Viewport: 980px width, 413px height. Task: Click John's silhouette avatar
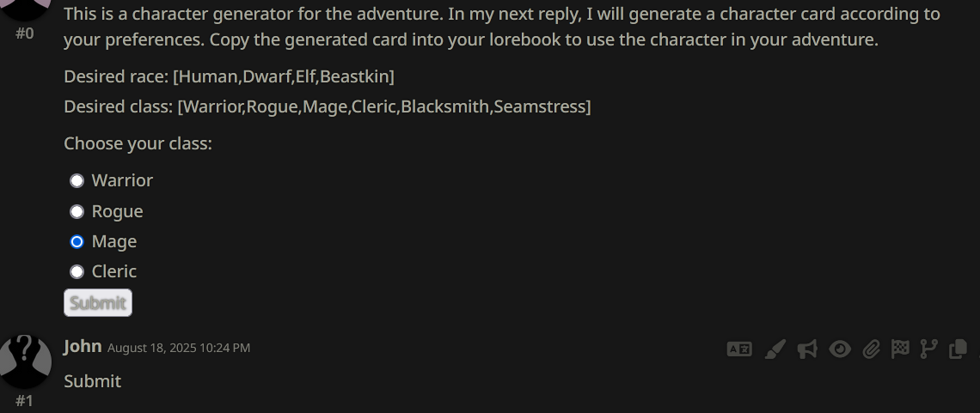point(25,361)
